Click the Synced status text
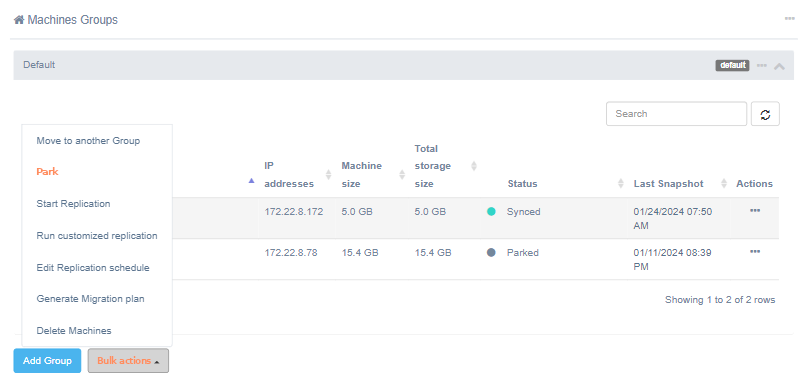 tap(523, 211)
